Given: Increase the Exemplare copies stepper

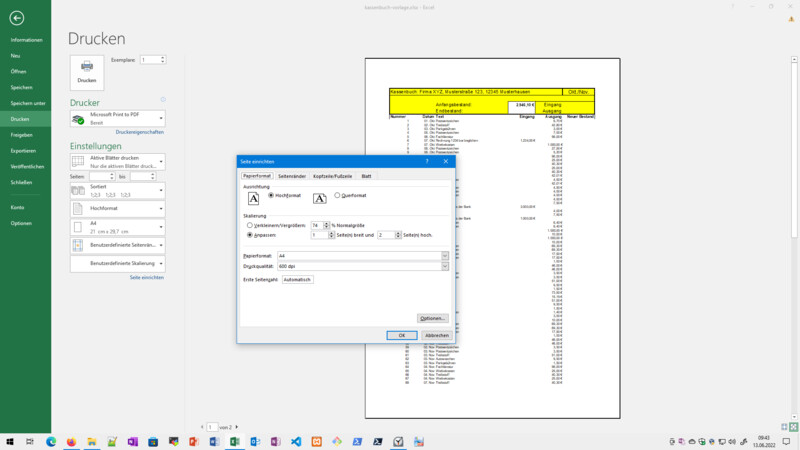Looking at the screenshot, I should [x=163, y=58].
